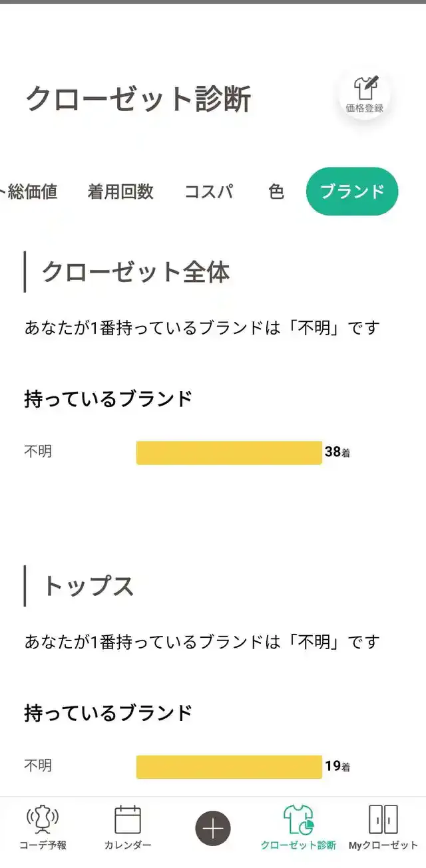Screen dimensions: 426x868
Task: Tap the active ブランド brand tab
Action: click(352, 192)
